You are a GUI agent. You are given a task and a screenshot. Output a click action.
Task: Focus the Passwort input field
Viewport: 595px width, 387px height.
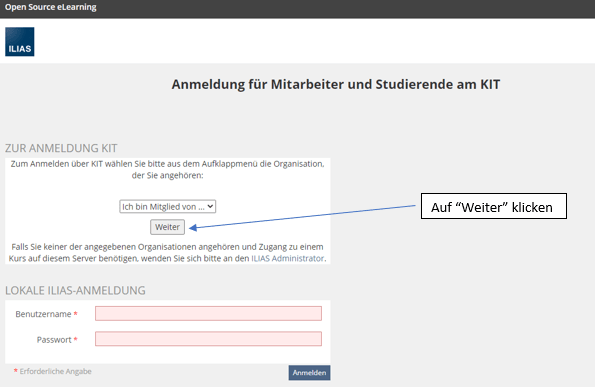[x=208, y=339]
